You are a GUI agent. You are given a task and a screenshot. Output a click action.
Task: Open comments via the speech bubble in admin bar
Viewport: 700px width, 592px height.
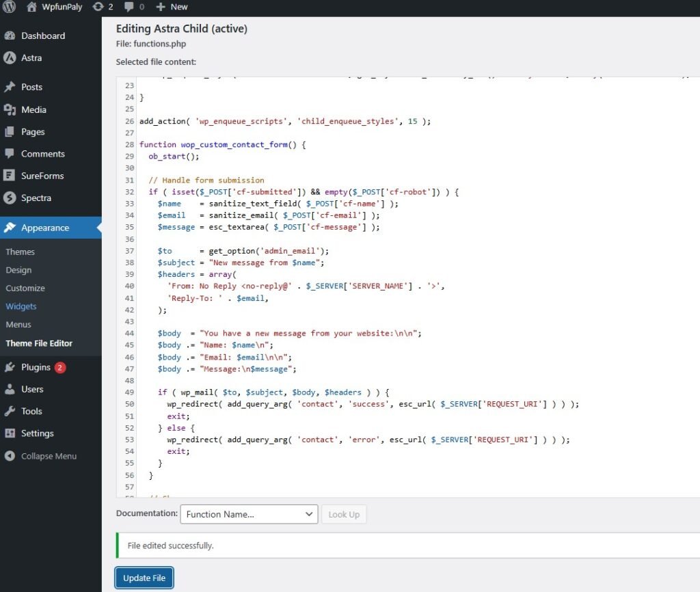coord(130,7)
